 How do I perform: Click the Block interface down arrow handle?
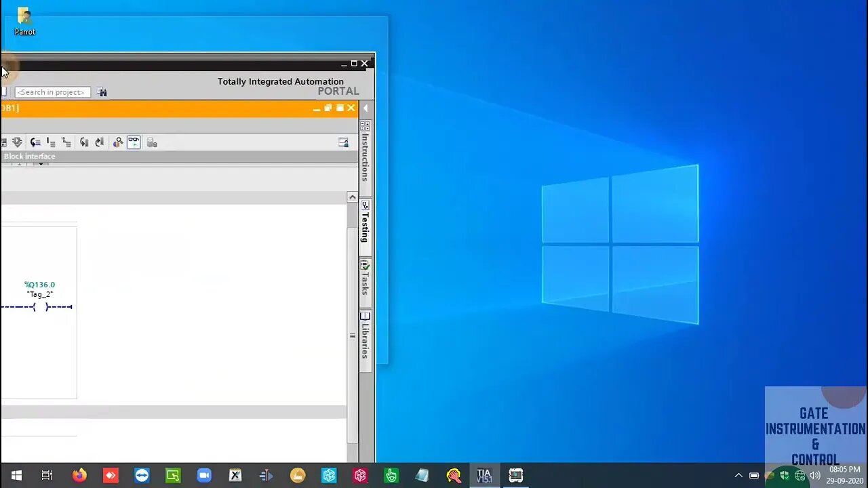point(40,164)
